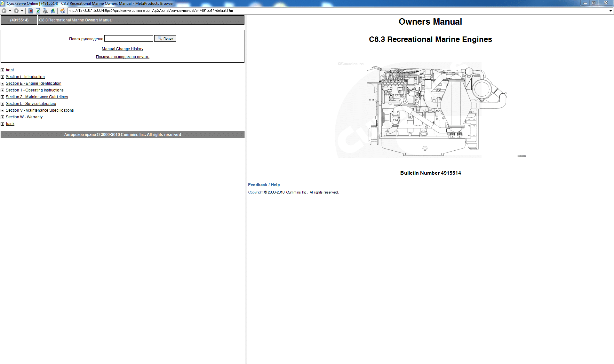The width and height of the screenshot is (614, 364).
Task: Click the Back navigation arrow
Action: coord(4,11)
